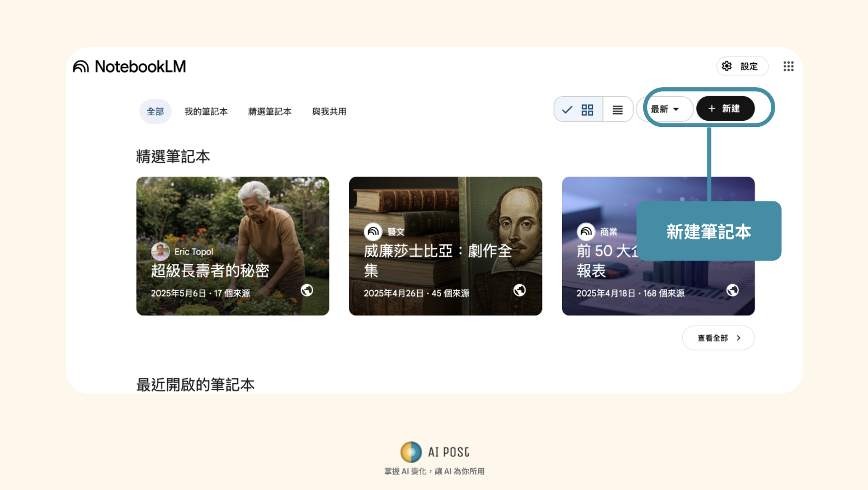Click the globe icon on the 商業 card

(733, 290)
